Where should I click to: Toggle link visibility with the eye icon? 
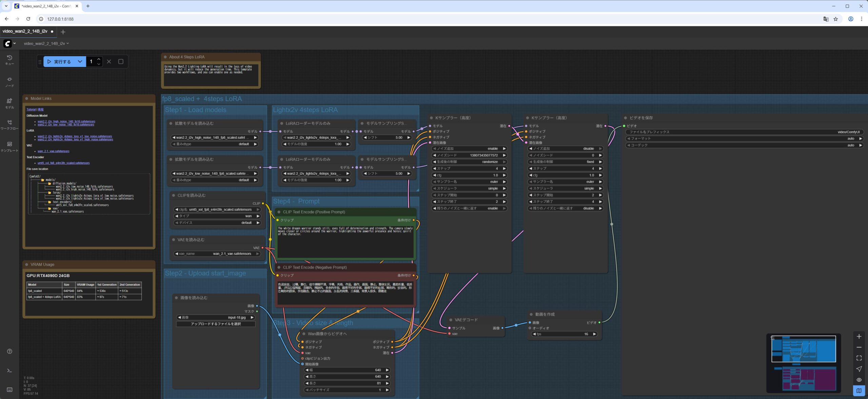point(859,380)
